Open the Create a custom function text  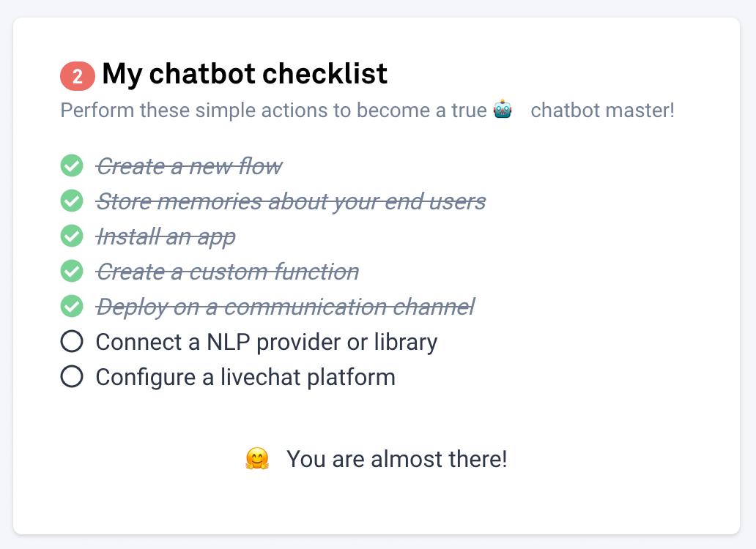coord(227,272)
